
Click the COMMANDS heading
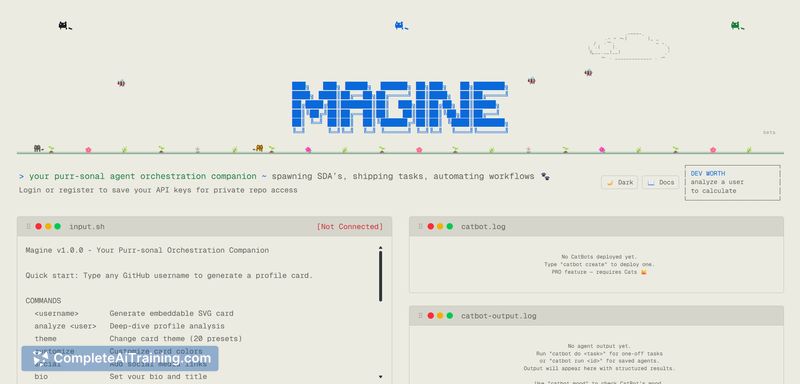click(43, 301)
